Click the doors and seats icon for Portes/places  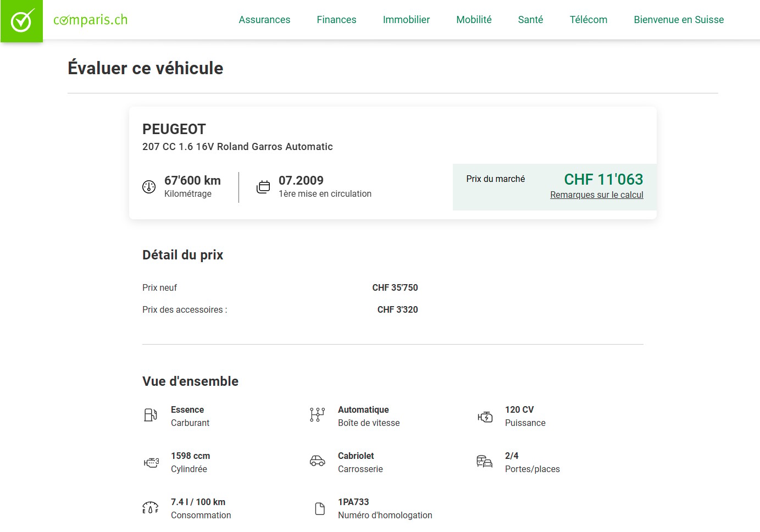(x=484, y=461)
